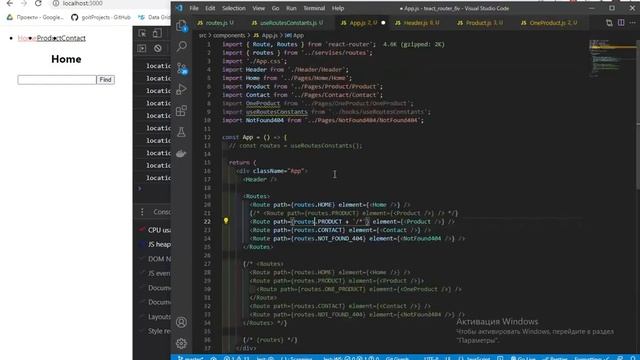Go forward in the browser

[x=24, y=3]
